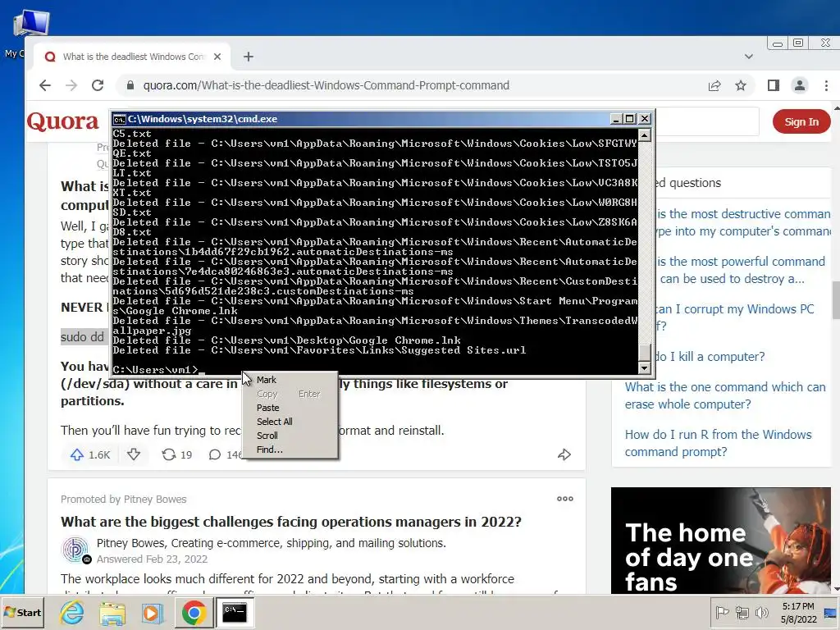This screenshot has width=840, height=630.
Task: Click the Chrome page vertical scrollbar thumb
Action: (x=836, y=300)
